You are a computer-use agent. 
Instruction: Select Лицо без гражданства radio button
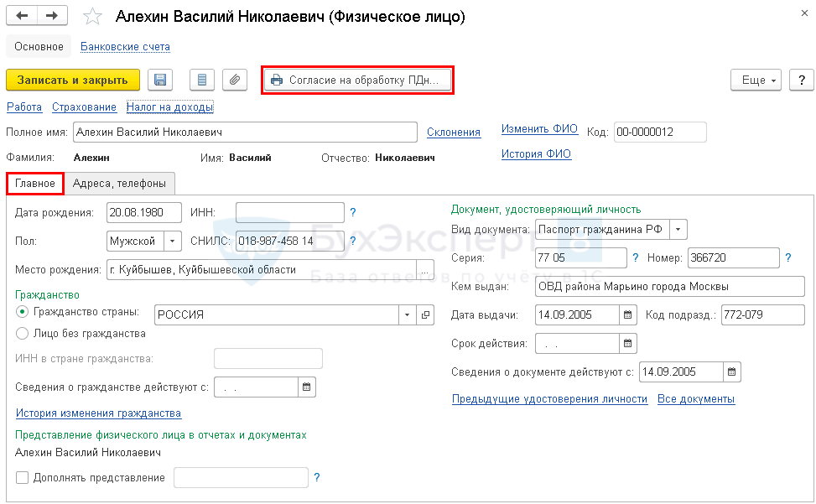coord(22,333)
